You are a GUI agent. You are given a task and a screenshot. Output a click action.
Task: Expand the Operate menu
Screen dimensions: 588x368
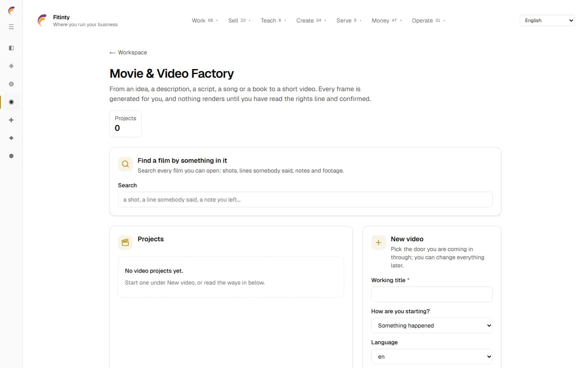[x=428, y=20]
